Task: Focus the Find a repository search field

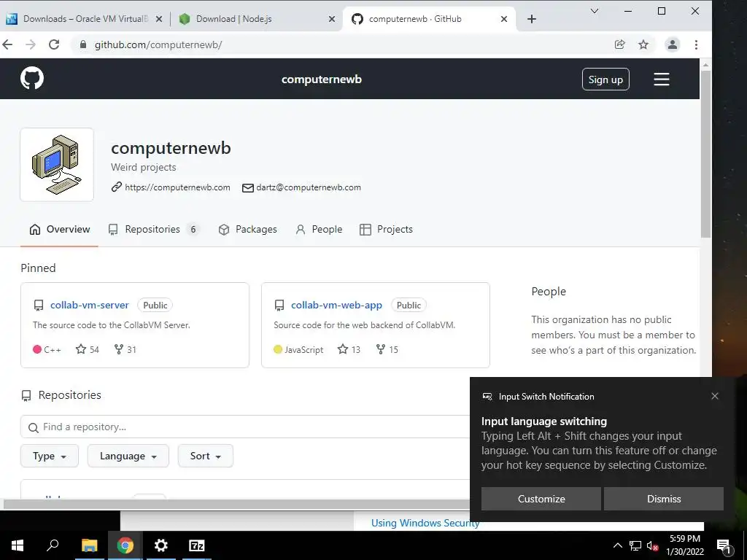Action: [x=245, y=427]
